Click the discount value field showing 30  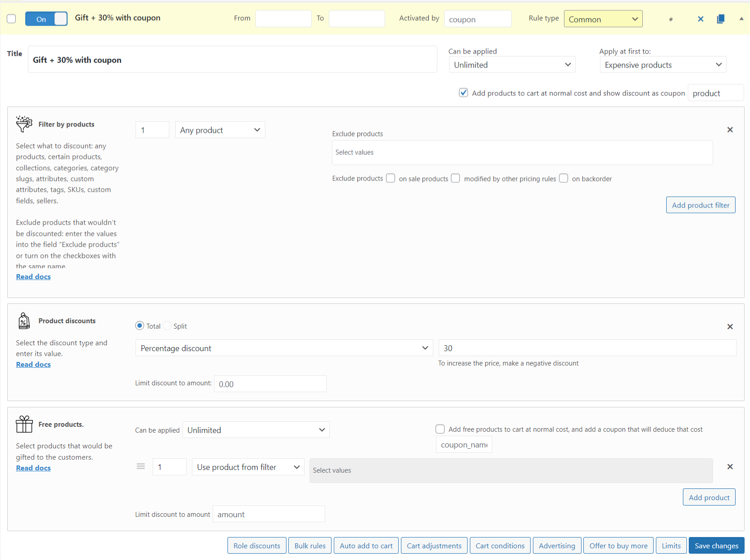[587, 348]
